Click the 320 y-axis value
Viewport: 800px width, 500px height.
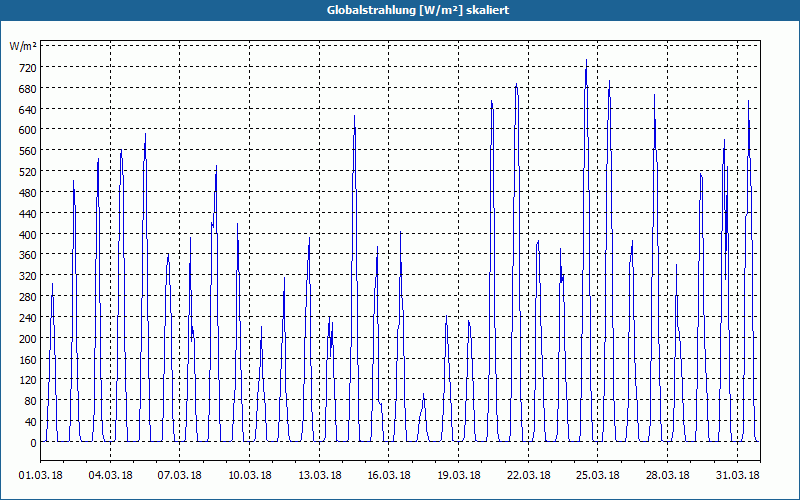pyautogui.click(x=28, y=276)
